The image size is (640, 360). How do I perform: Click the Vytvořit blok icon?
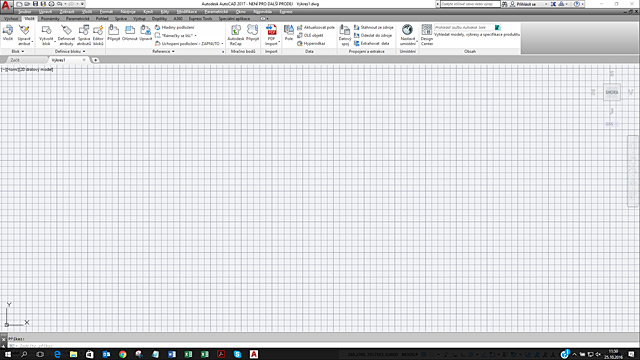pos(46,35)
